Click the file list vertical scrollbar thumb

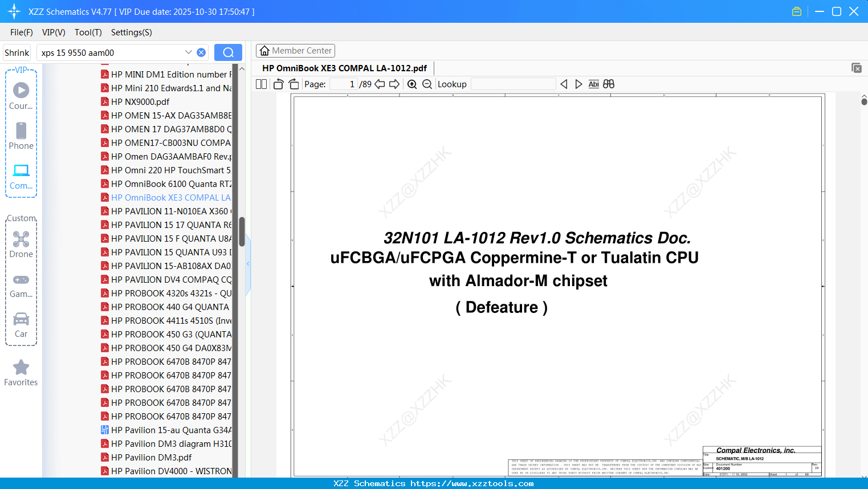tap(242, 231)
